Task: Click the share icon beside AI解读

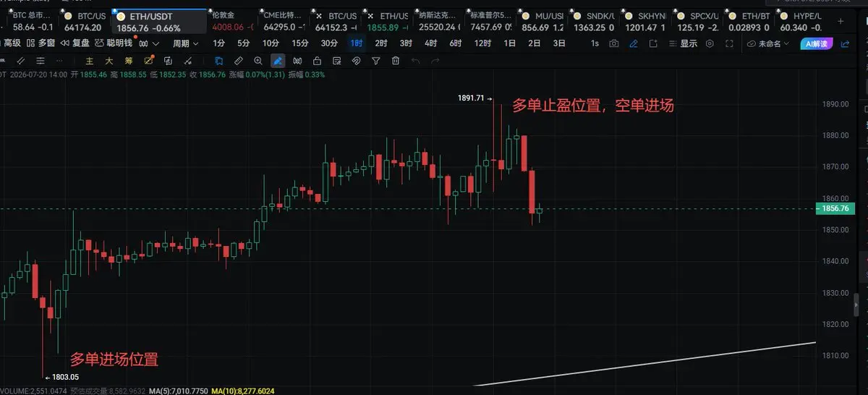Action: pyautogui.click(x=845, y=43)
